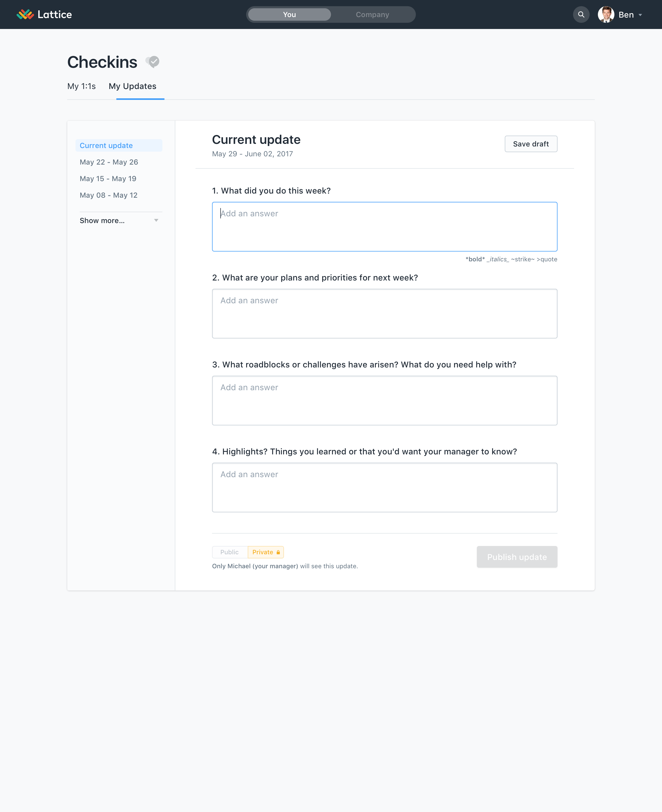
Task: Click the roadblocks or challenges answer box
Action: pos(384,400)
